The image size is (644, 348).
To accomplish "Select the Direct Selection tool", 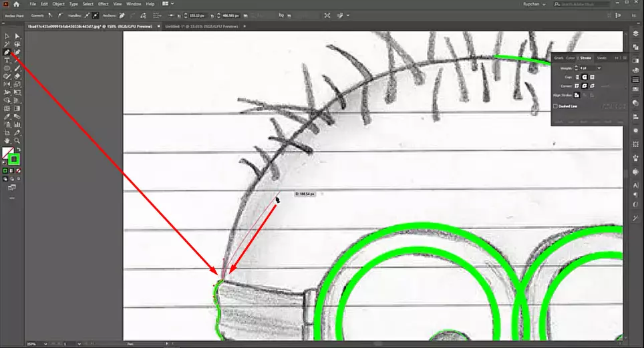I will [x=17, y=36].
